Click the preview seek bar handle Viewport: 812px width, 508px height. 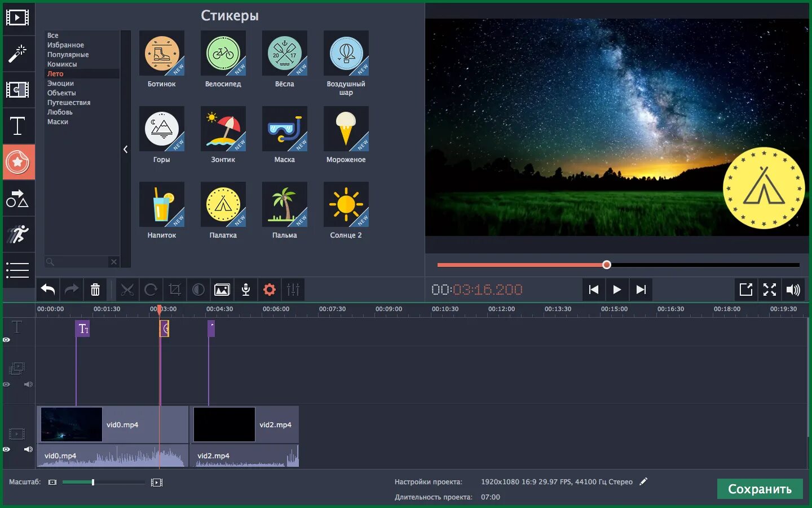pyautogui.click(x=607, y=265)
